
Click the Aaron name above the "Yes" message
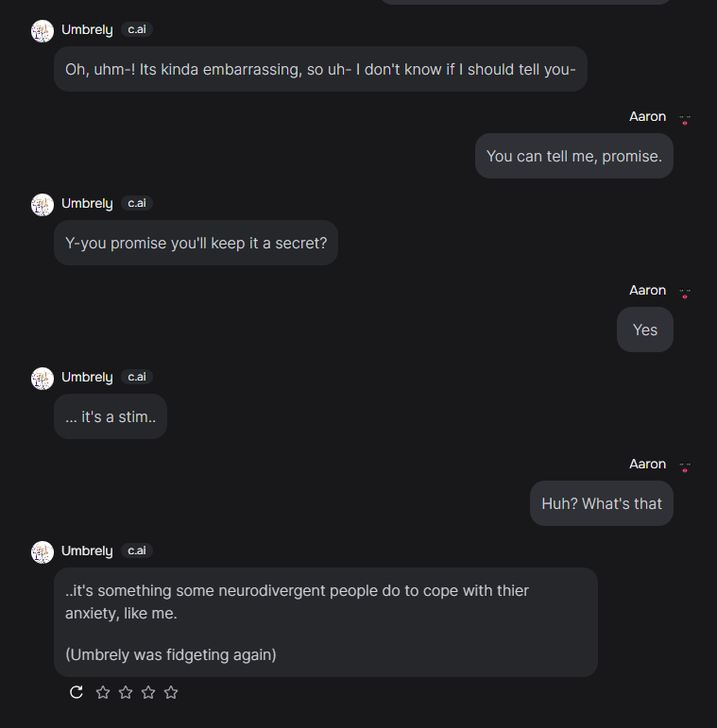[647, 290]
